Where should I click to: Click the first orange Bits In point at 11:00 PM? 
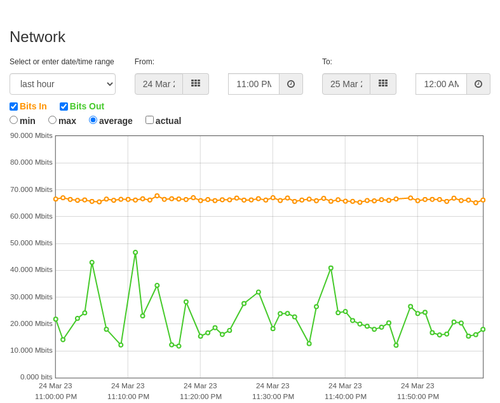(x=56, y=199)
